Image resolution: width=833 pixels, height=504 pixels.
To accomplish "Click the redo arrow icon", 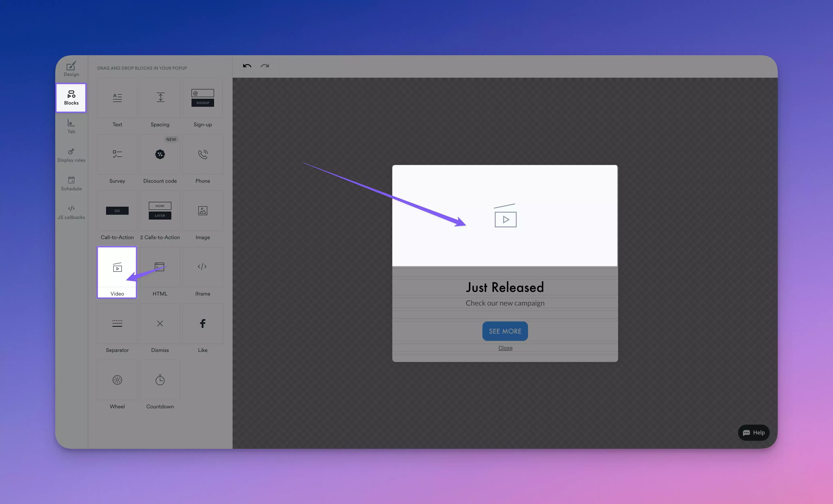I will [x=265, y=66].
